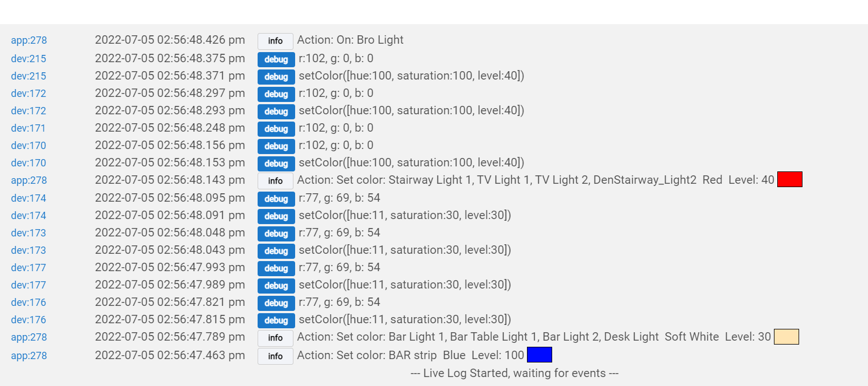Open app:278 link on BAR strip row
Image resolution: width=868 pixels, height=386 pixels.
(29, 356)
